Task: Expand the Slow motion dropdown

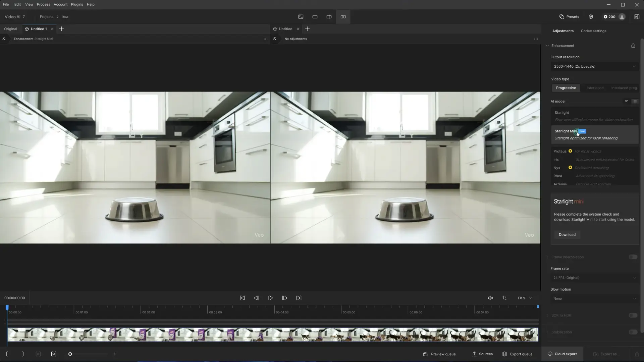Action: coord(594,299)
